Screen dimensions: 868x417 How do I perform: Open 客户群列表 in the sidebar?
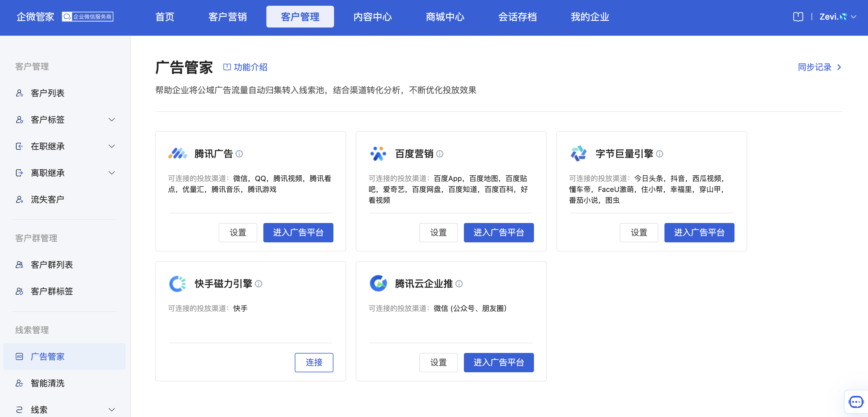coord(64,265)
